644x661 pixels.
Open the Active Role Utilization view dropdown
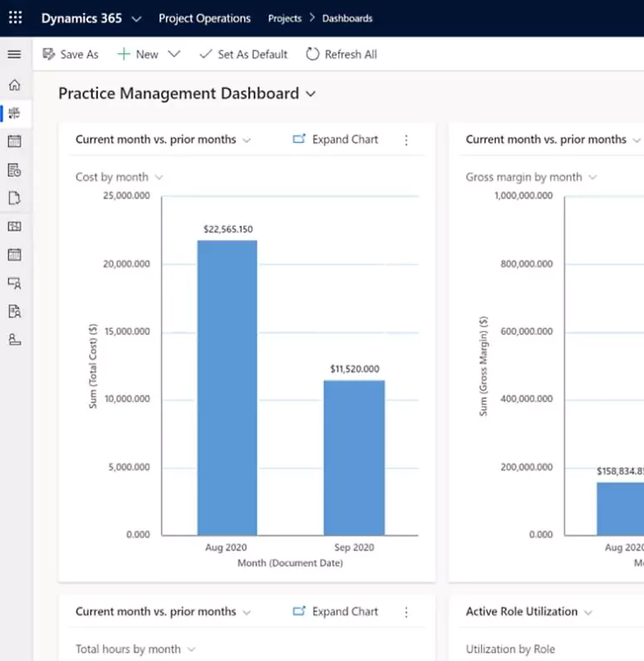point(588,612)
